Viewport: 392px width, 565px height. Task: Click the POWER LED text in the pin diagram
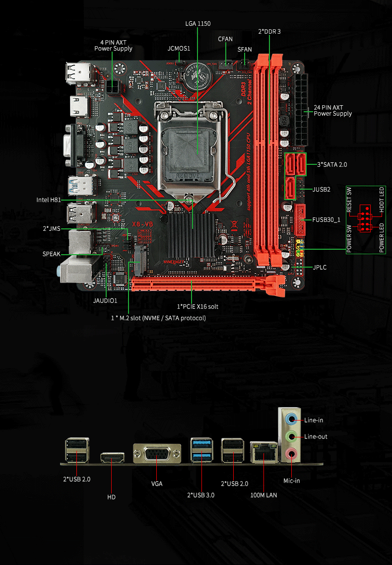[382, 238]
